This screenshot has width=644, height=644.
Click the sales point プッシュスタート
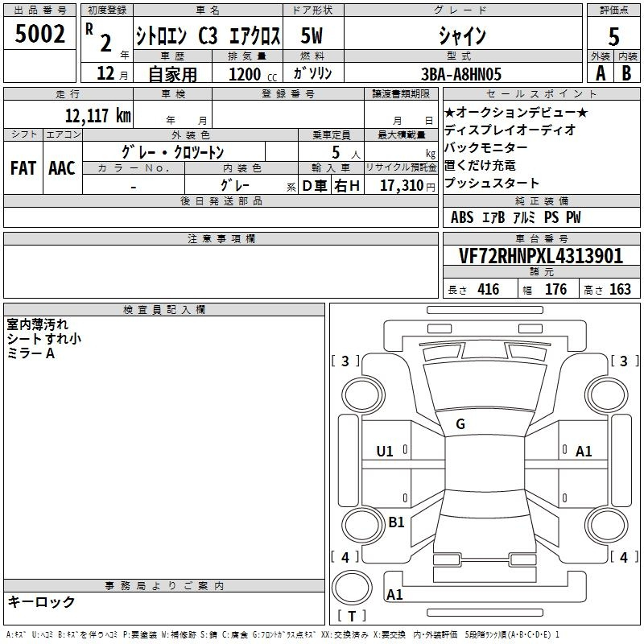(492, 183)
